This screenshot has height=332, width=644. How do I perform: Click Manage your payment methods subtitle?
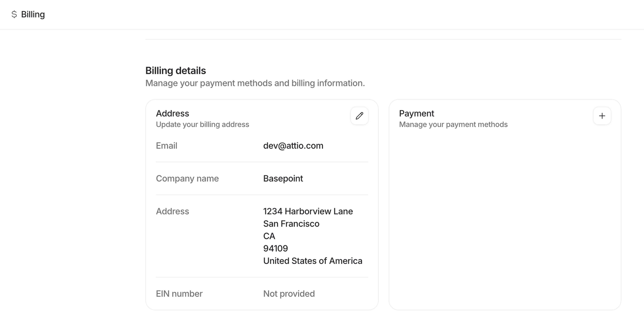point(453,124)
